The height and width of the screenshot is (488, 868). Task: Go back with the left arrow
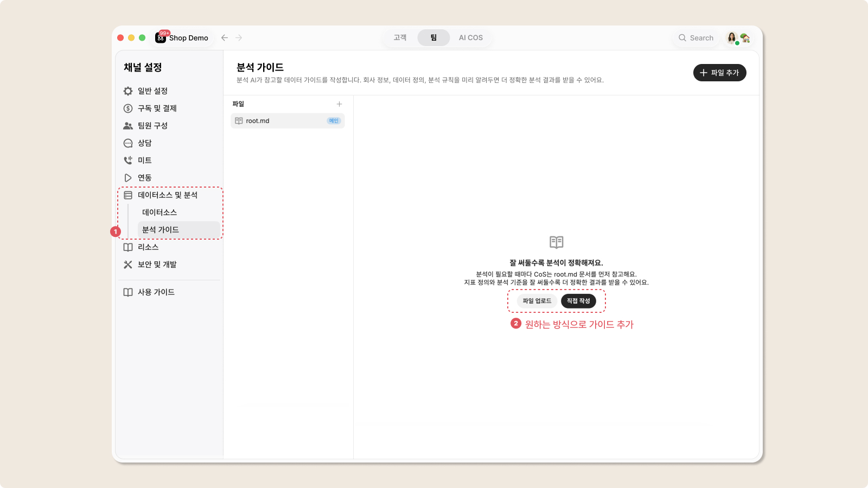coord(225,38)
